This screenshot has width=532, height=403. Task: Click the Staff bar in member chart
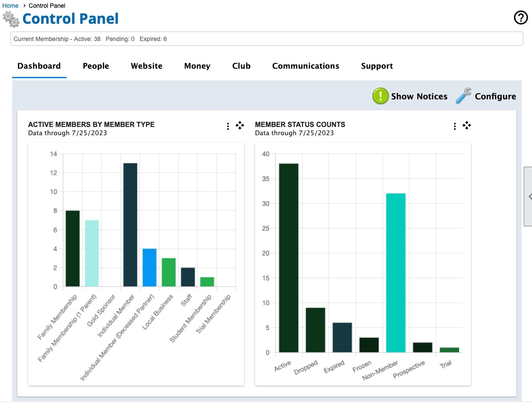coord(188,277)
